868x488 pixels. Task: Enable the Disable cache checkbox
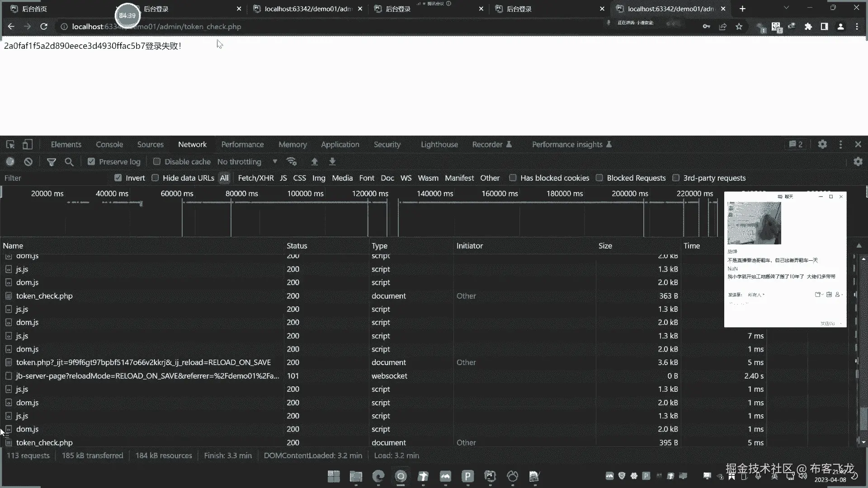pos(157,162)
